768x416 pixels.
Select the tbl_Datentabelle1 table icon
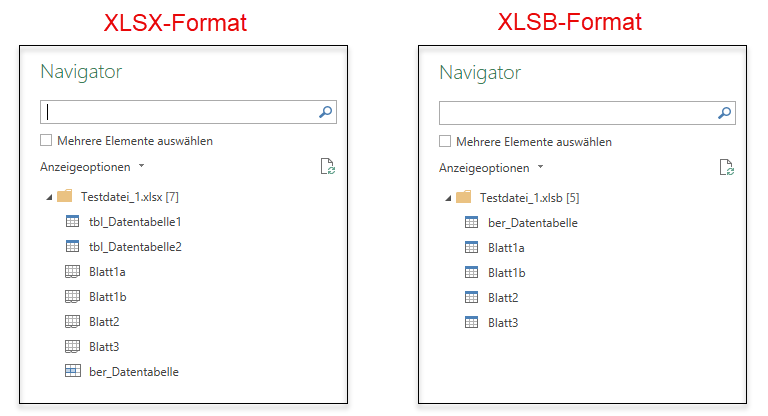[72, 221]
